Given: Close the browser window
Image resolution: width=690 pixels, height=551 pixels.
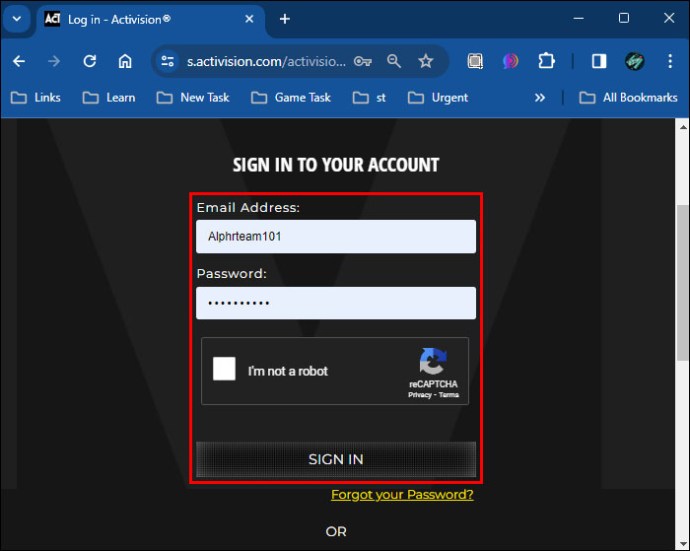Looking at the screenshot, I should click(669, 18).
